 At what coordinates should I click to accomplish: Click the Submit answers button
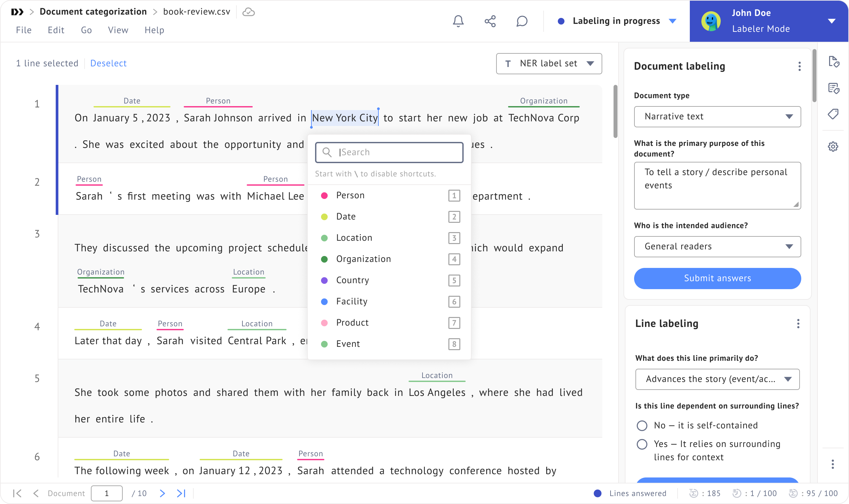pyautogui.click(x=717, y=278)
